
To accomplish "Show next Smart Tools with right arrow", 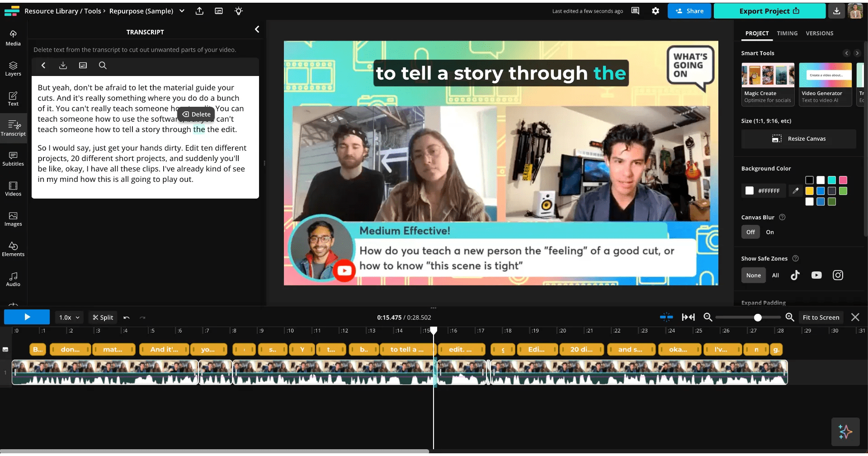I will click(857, 53).
